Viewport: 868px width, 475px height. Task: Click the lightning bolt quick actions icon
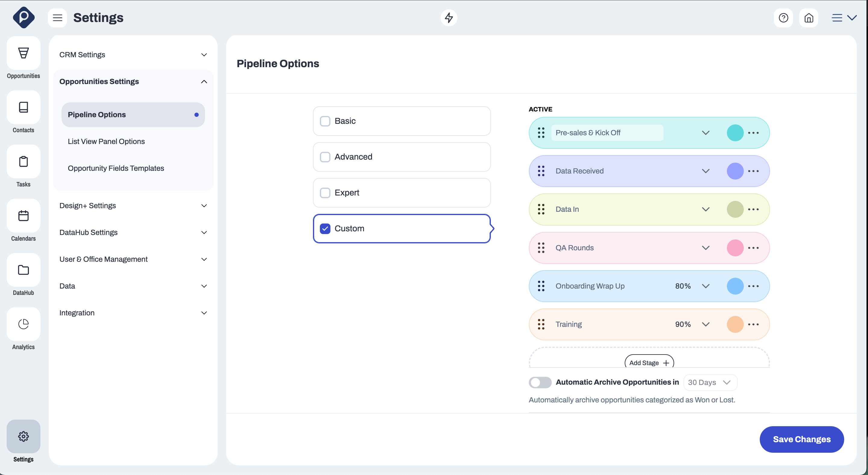(449, 17)
